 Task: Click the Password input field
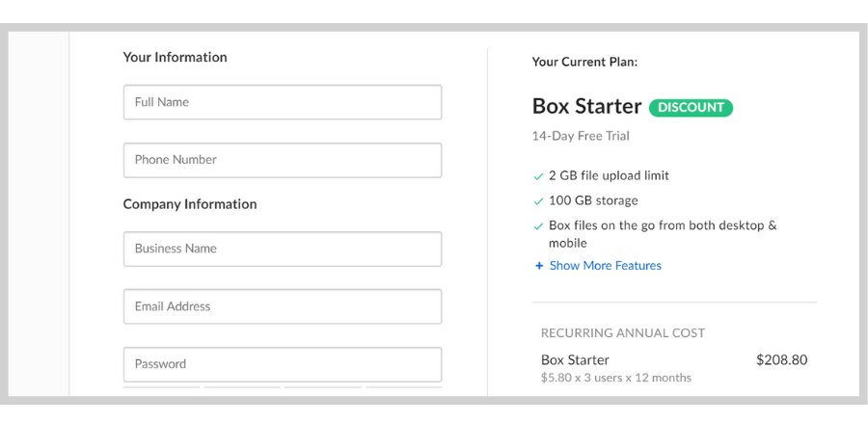click(283, 364)
